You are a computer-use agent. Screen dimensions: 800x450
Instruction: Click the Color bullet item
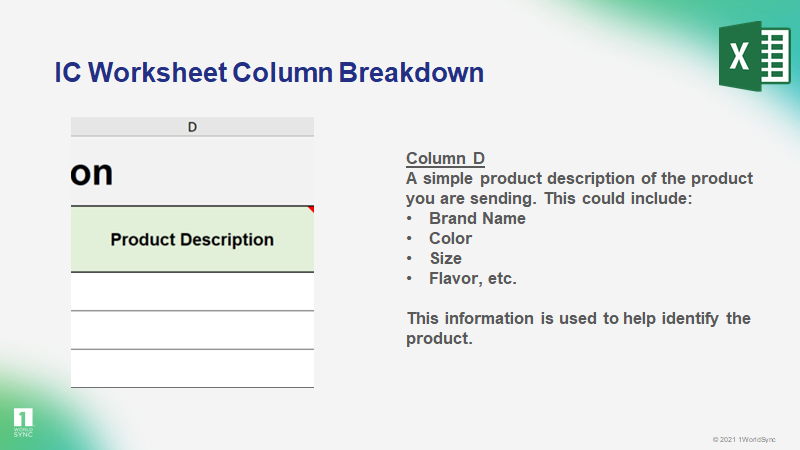click(450, 238)
